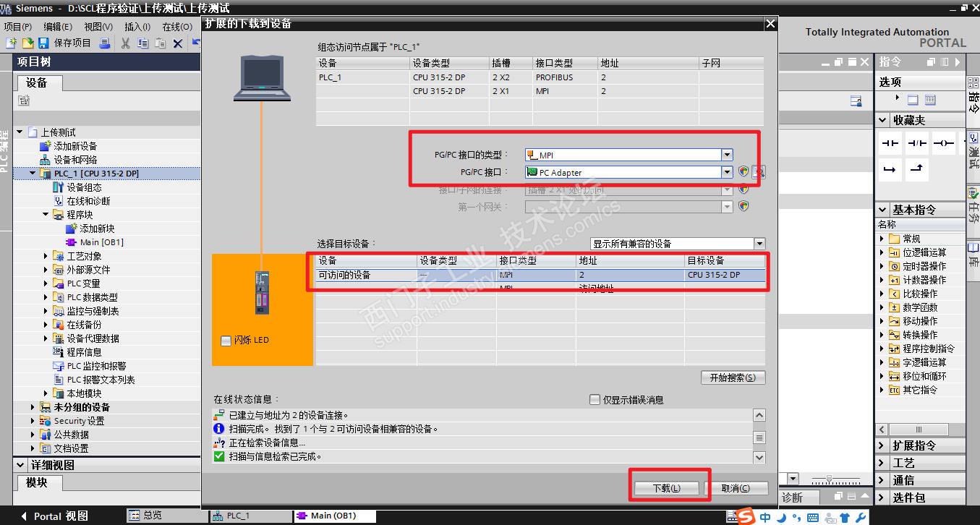Open the PG/PC 接口 dropdown

tap(727, 172)
